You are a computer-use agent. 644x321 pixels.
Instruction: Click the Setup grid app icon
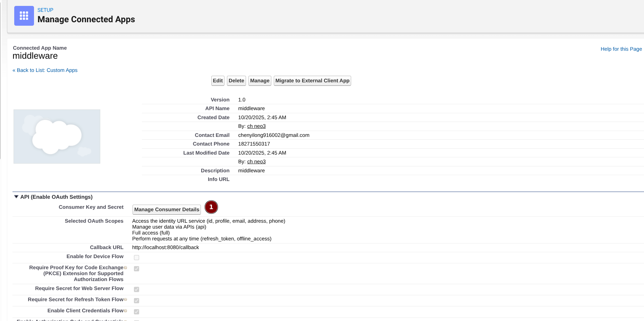pos(24,16)
